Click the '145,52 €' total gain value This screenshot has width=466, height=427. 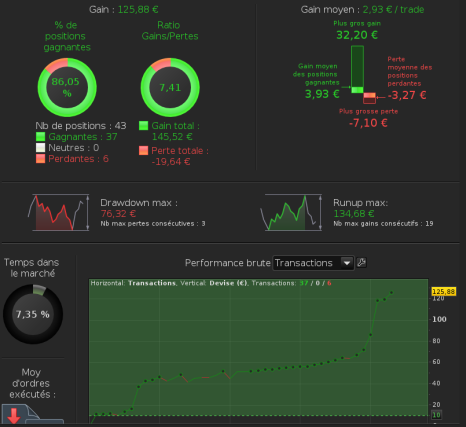tap(172, 137)
